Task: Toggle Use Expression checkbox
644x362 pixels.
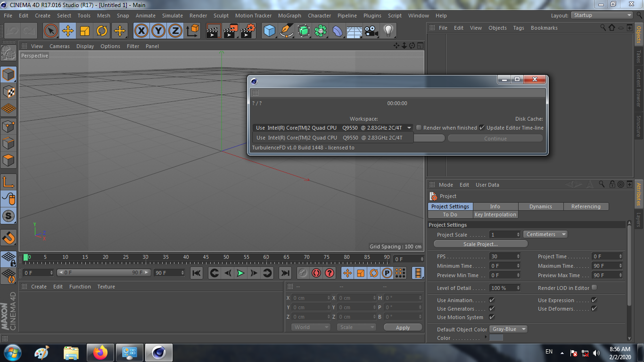Action: pyautogui.click(x=594, y=300)
